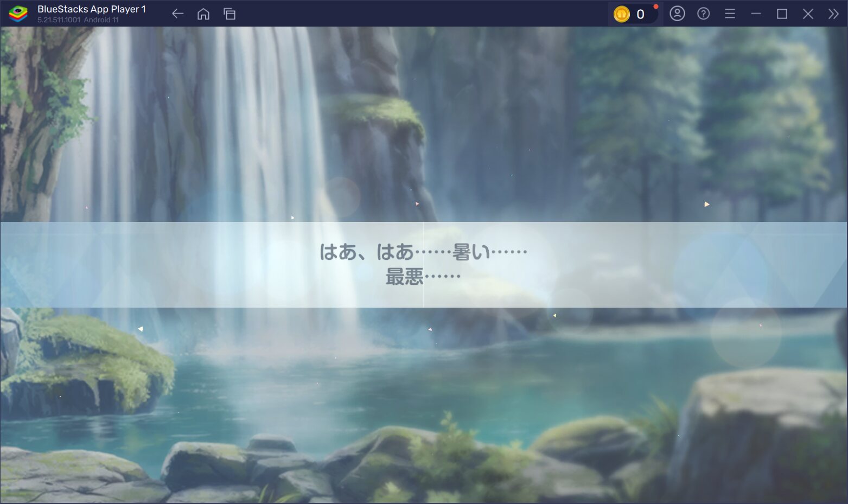Image resolution: width=848 pixels, height=504 pixels.
Task: Click the BlueStacks App Player 1 title
Action: (91, 9)
